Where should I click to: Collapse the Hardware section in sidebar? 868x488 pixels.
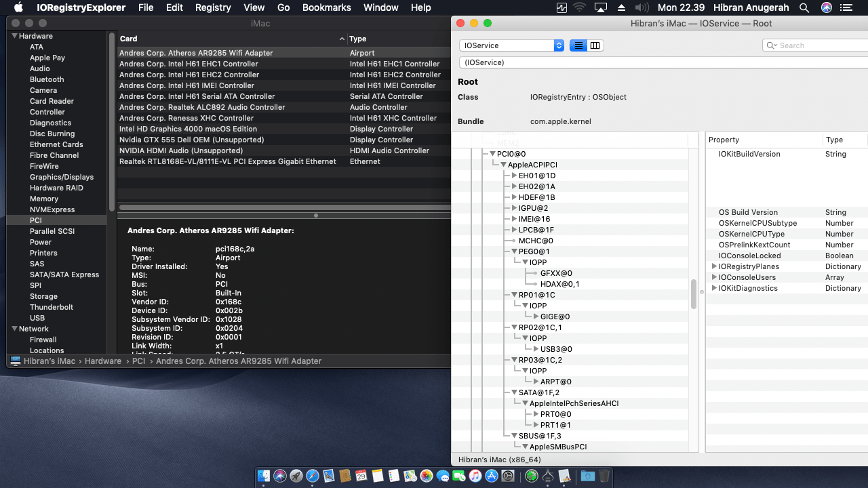click(15, 36)
